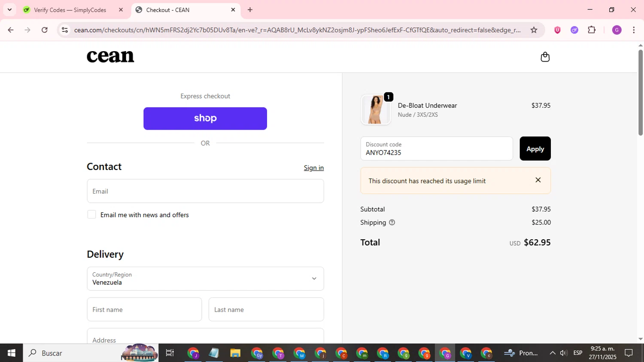Reload the checkout page
Screen dimensions: 644x362
tap(45, 30)
